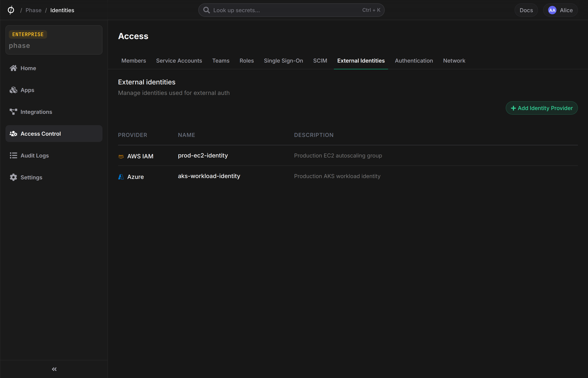Click the Home house icon in sidebar
588x378 pixels.
click(13, 68)
